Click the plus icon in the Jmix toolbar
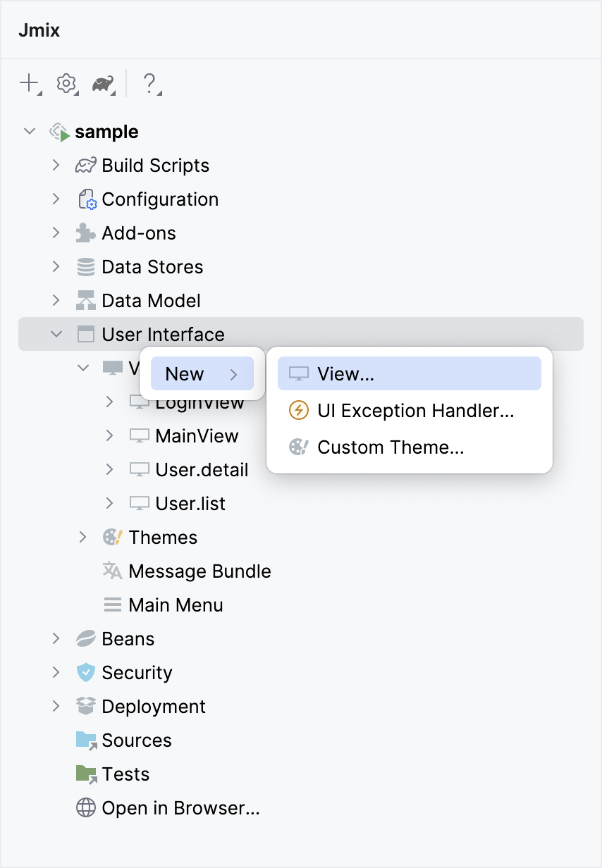 pyautogui.click(x=27, y=83)
